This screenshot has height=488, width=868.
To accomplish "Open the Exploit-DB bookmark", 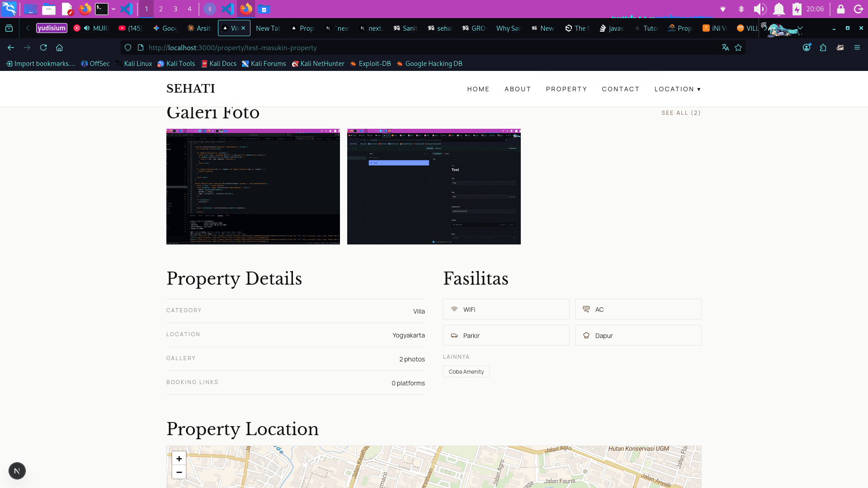I will pos(370,64).
